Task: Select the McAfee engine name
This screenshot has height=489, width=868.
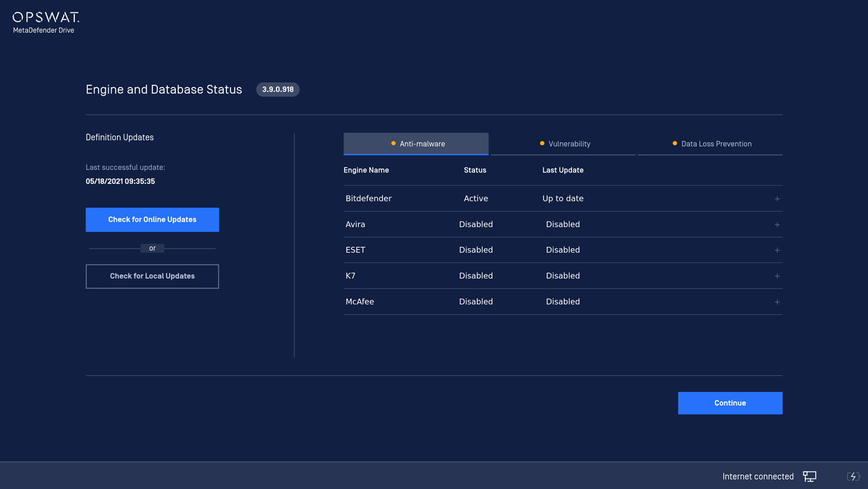Action: point(360,302)
